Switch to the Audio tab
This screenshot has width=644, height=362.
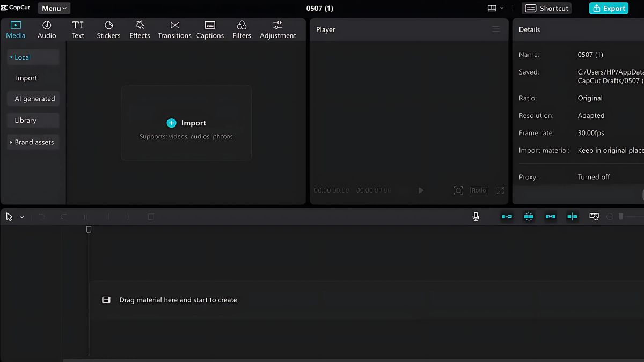47,29
